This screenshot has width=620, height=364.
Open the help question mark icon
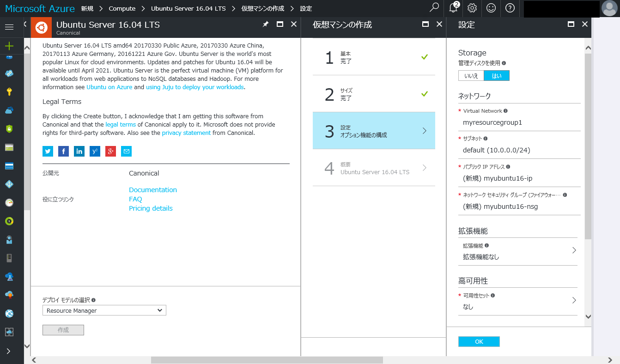[x=509, y=8]
